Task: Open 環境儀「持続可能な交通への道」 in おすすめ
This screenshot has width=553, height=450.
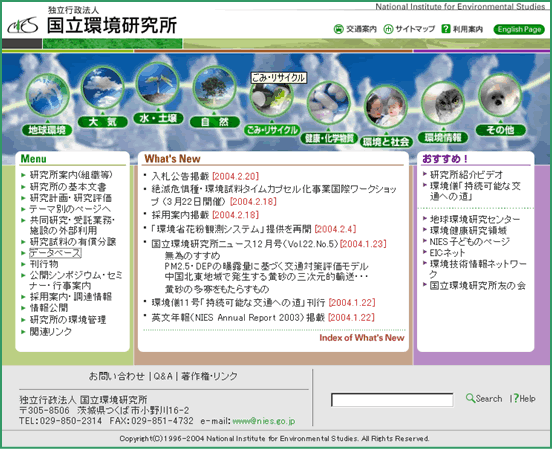Action: [475, 191]
